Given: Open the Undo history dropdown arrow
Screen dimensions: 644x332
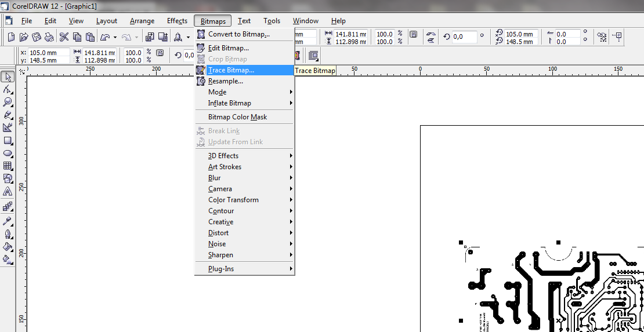Looking at the screenshot, I should (115, 37).
